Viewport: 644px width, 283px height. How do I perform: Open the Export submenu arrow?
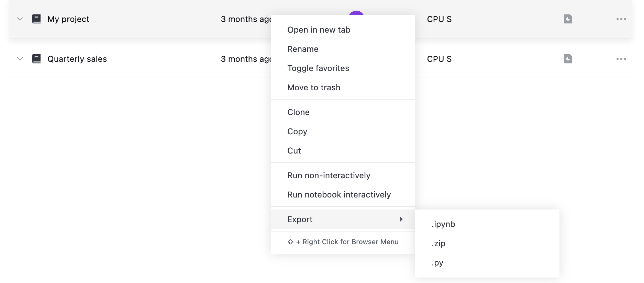[401, 219]
